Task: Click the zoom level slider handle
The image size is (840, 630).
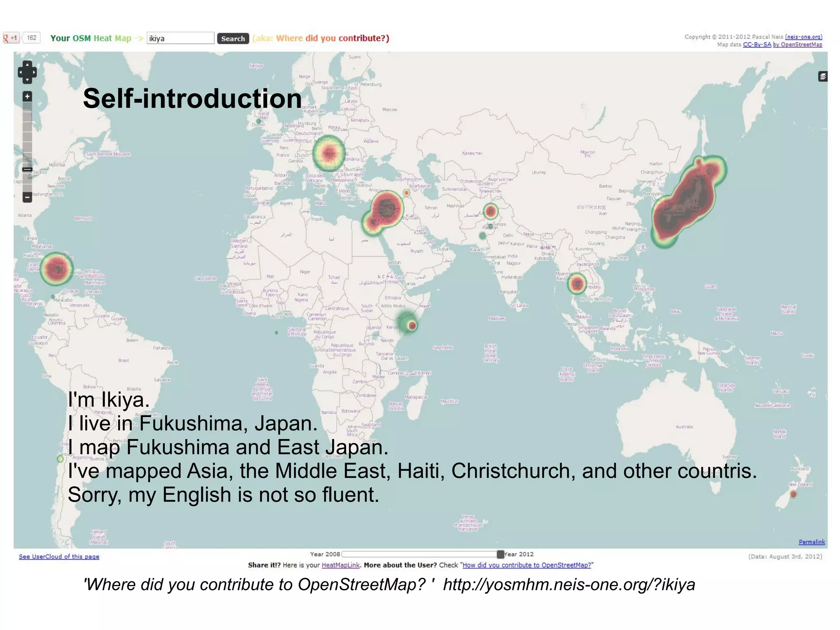Action: coord(27,169)
